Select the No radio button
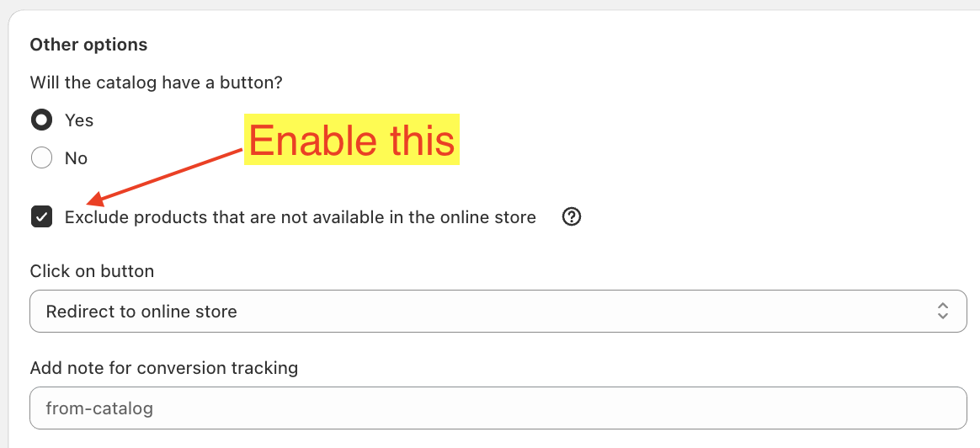Viewport: 980px width, 448px height. pos(41,157)
